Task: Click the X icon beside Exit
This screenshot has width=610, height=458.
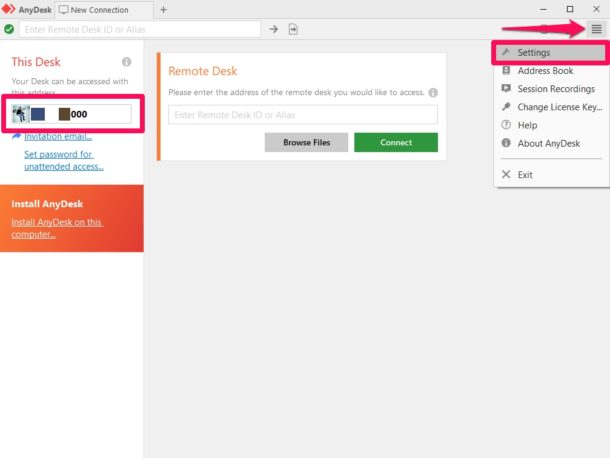Action: [x=506, y=174]
